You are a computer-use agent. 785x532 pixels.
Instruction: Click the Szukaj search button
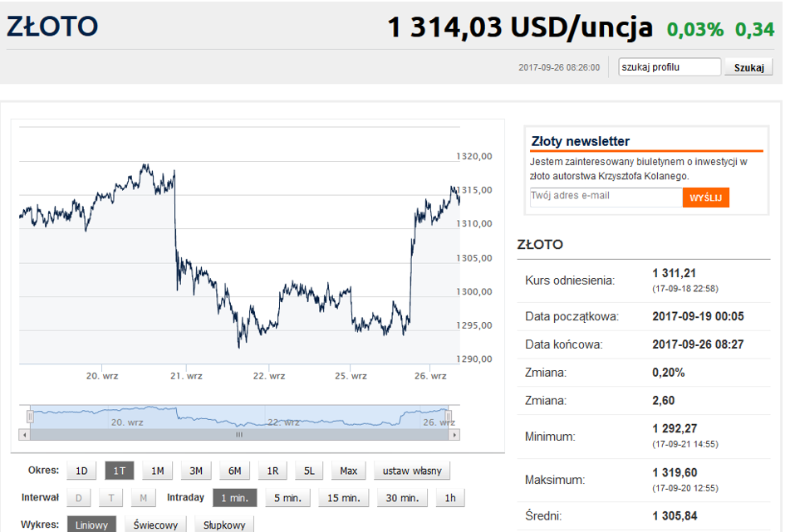click(x=748, y=67)
